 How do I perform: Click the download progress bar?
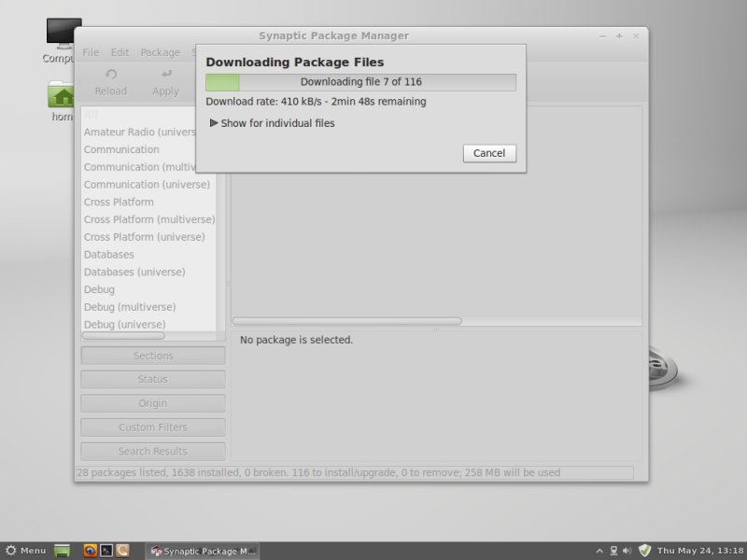click(360, 82)
